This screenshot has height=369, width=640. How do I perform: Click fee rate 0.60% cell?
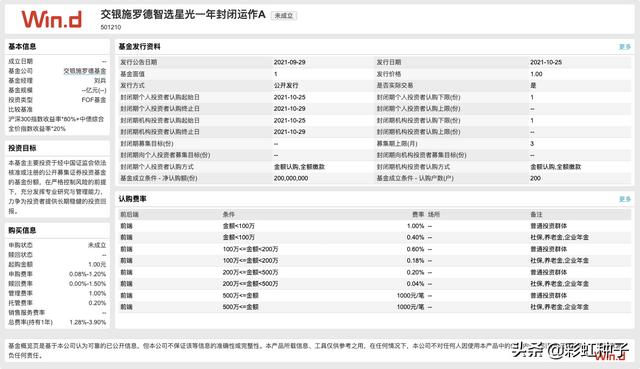pyautogui.click(x=416, y=249)
